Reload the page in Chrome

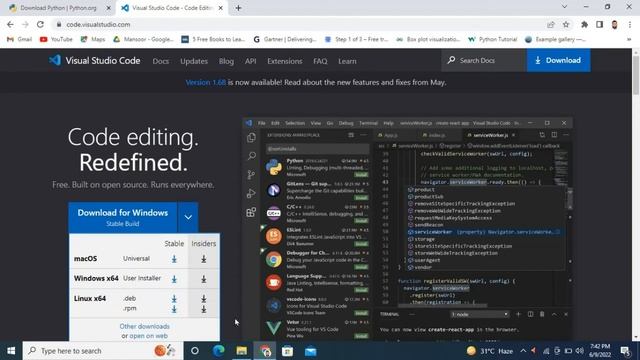coord(40,24)
